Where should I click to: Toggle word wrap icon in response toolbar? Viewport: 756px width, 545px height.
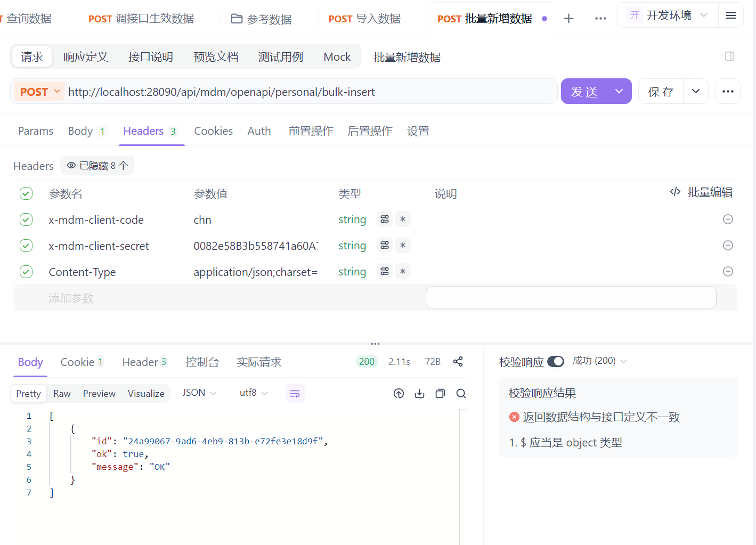[x=295, y=394]
